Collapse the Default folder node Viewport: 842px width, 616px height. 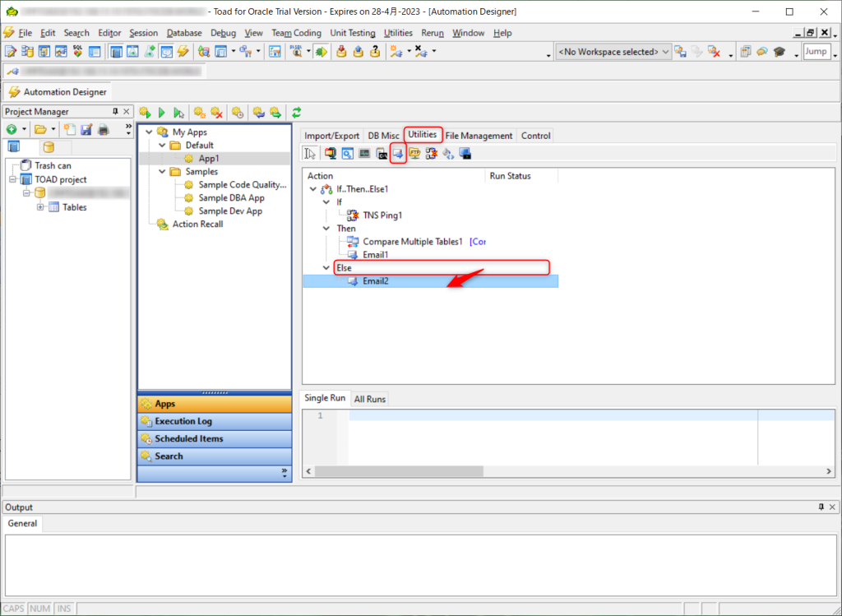(162, 146)
